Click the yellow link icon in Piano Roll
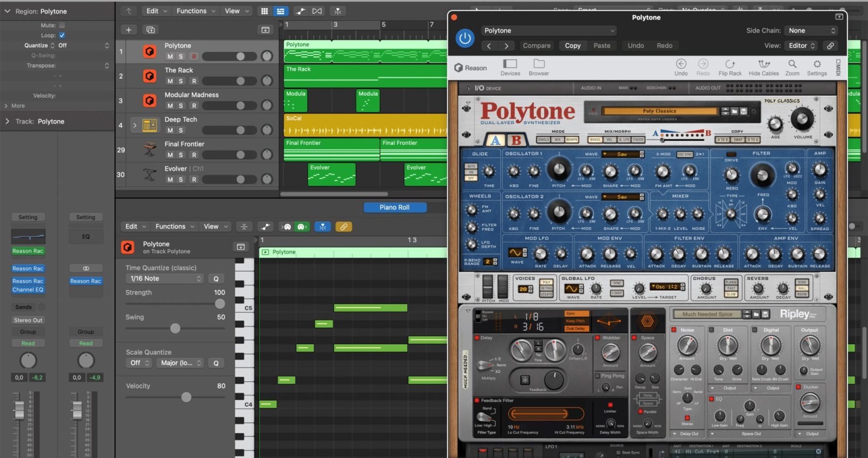Viewport: 868px width, 458px height. [343, 227]
